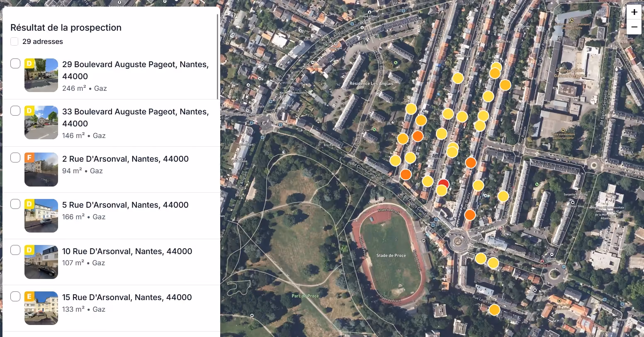This screenshot has width=644, height=337.
Task: Tick the select-all '29 adresses' checkbox
Action: click(15, 41)
